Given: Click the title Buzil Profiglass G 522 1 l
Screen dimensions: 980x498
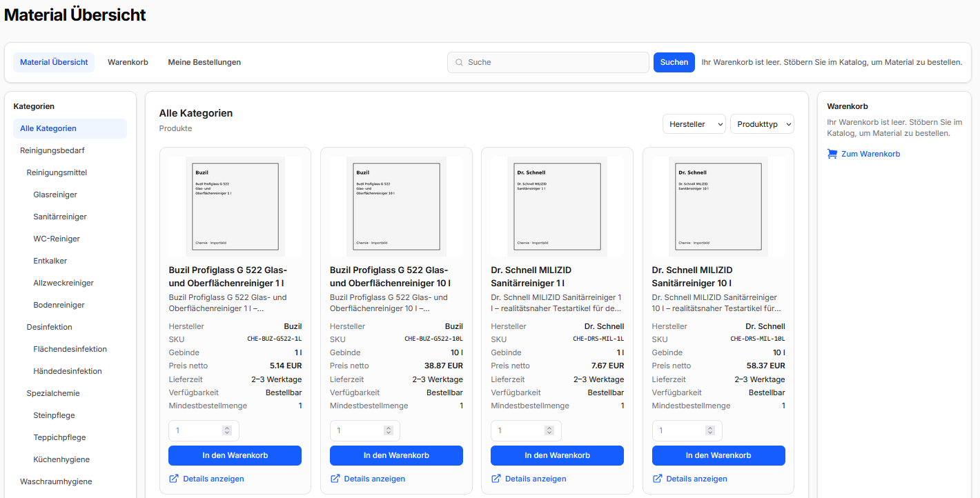Looking at the screenshot, I should tap(228, 277).
